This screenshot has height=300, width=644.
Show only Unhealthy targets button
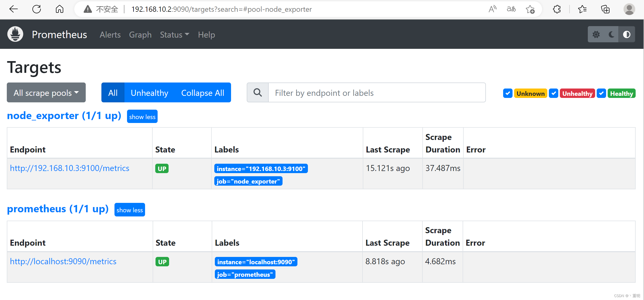click(149, 92)
